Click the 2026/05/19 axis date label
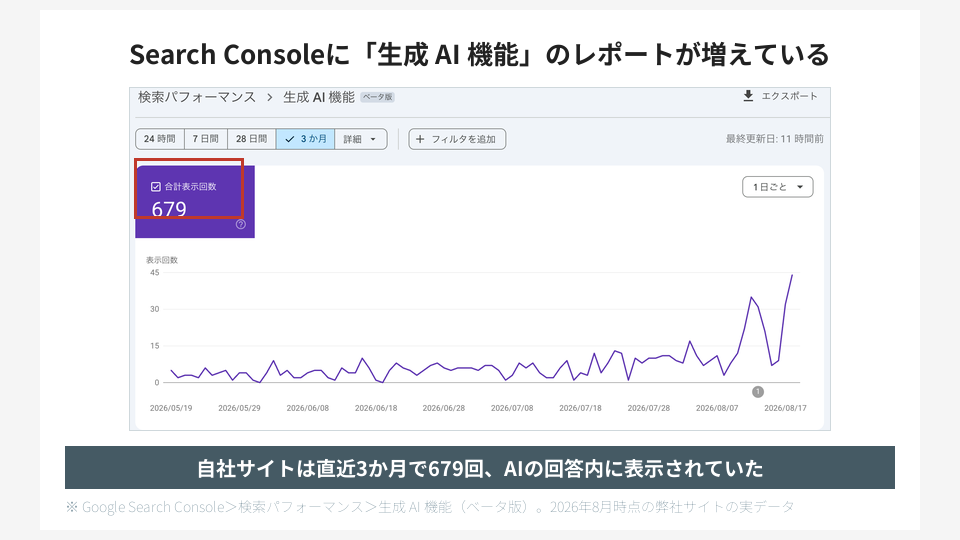Image resolution: width=960 pixels, height=540 pixels. (x=171, y=408)
